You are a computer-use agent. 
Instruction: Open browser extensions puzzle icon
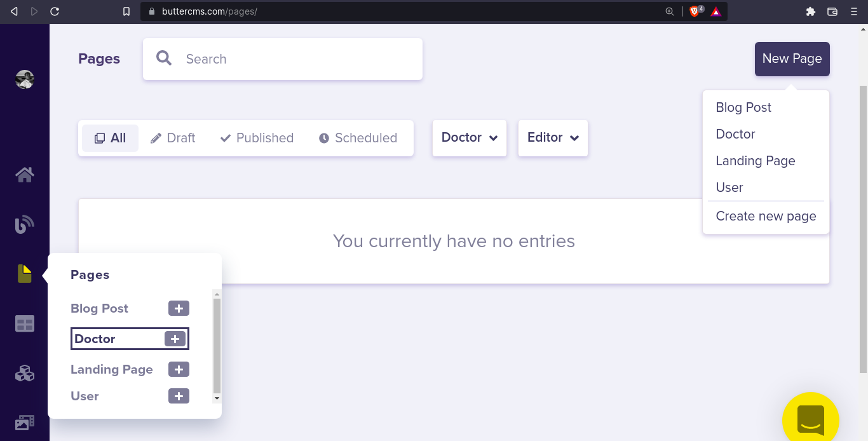click(811, 11)
